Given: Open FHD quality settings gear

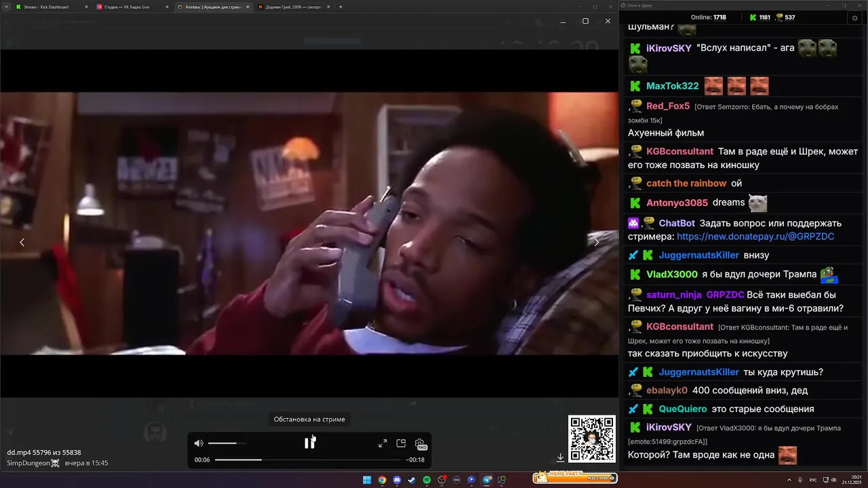Looking at the screenshot, I should point(420,444).
